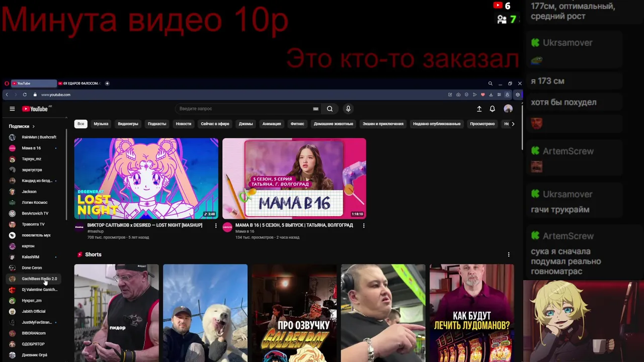Click the browser tab search magnifier
The image size is (644, 362).
(x=490, y=83)
